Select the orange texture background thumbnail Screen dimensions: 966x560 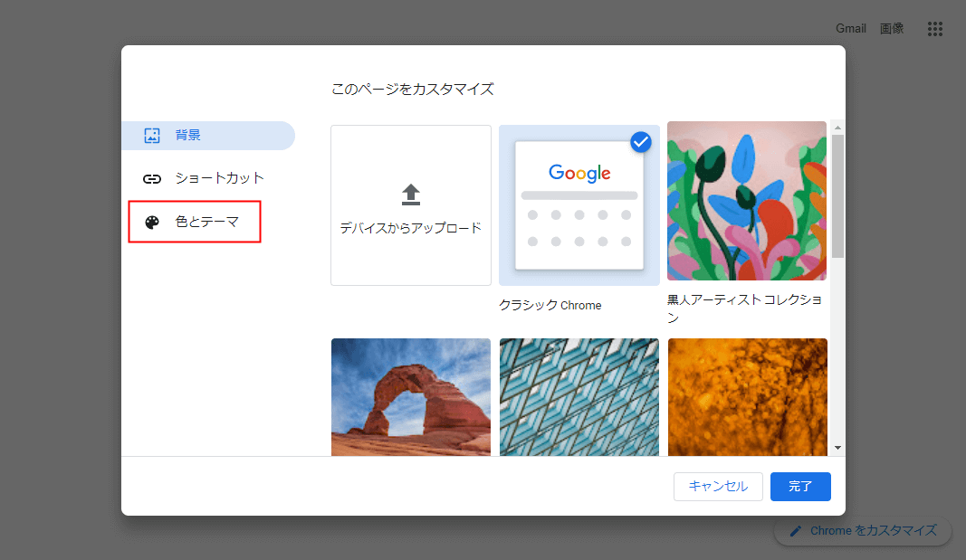[747, 397]
